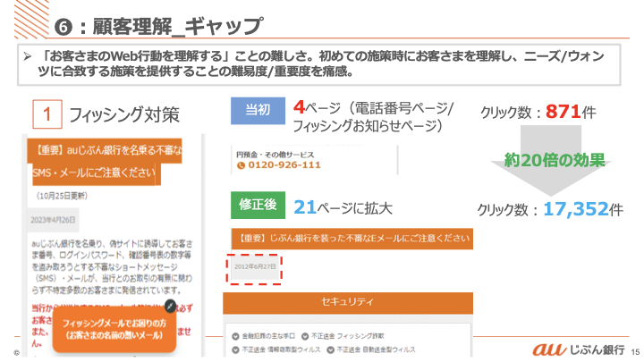
Task: Select the paragraph starting auじぶん銀行を名乗り
Action: pyautogui.click(x=112, y=266)
